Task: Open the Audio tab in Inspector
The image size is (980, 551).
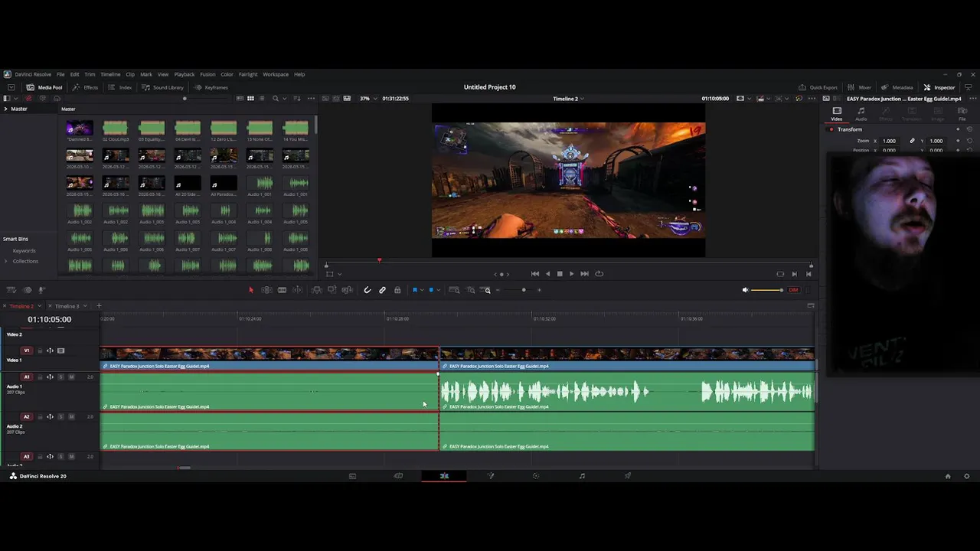Action: [x=861, y=114]
